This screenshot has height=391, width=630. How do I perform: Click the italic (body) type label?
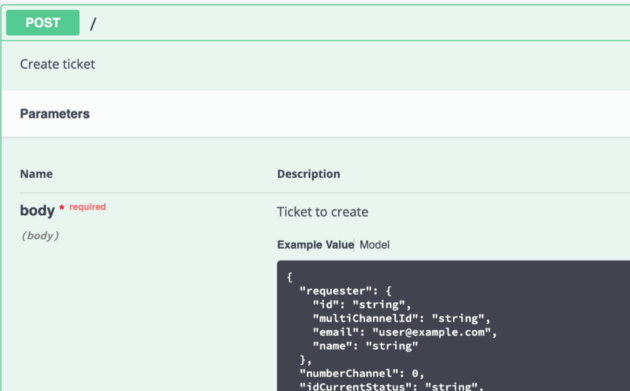pyautogui.click(x=40, y=235)
